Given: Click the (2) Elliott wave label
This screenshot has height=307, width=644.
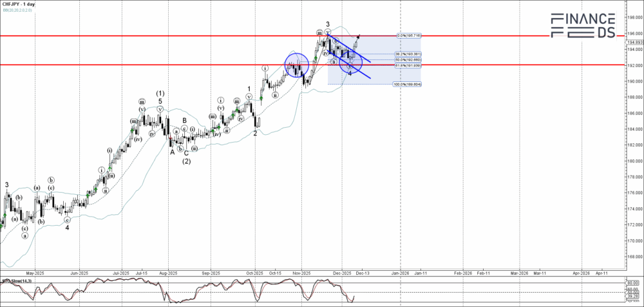Looking at the screenshot, I should tap(186, 161).
